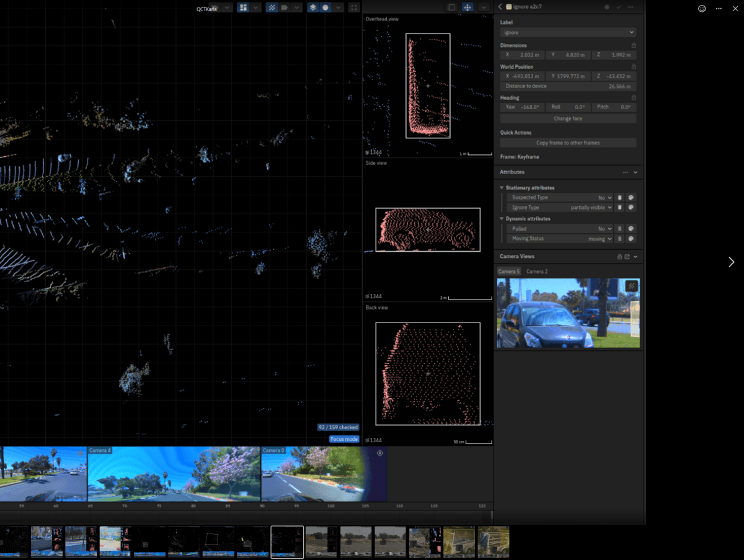
Task: Edit the World Position X field, -692.813 m
Action: click(523, 76)
